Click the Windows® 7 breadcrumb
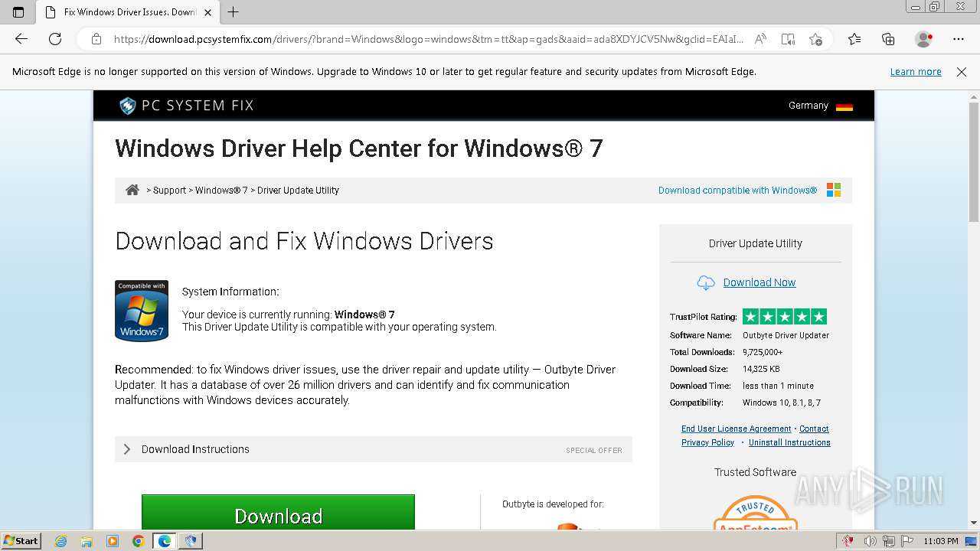 coord(221,191)
